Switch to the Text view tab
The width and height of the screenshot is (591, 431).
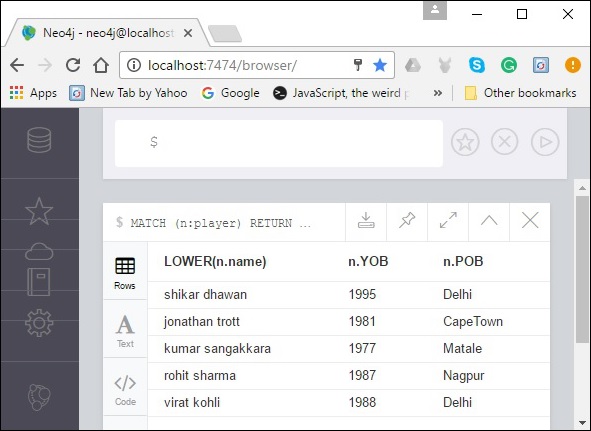125,331
